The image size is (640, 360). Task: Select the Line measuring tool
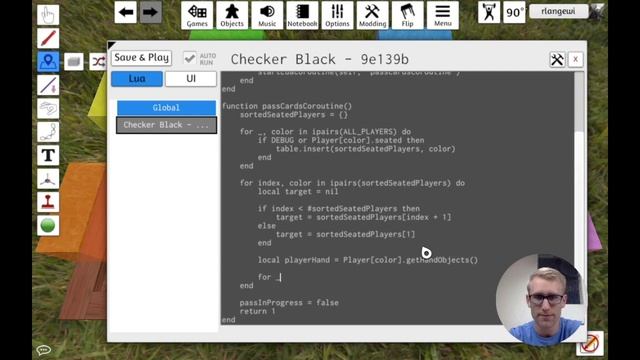(x=48, y=85)
